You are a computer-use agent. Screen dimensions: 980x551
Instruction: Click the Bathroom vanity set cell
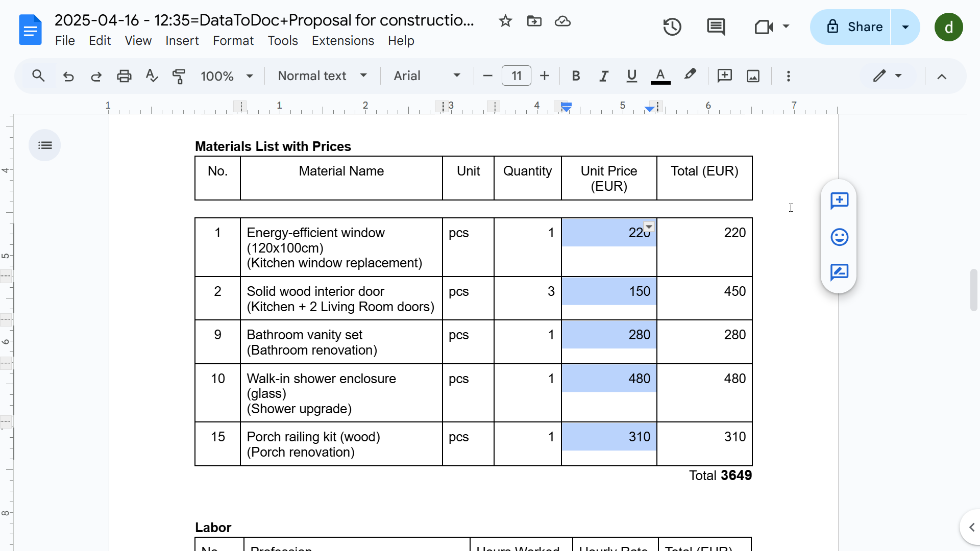[341, 342]
